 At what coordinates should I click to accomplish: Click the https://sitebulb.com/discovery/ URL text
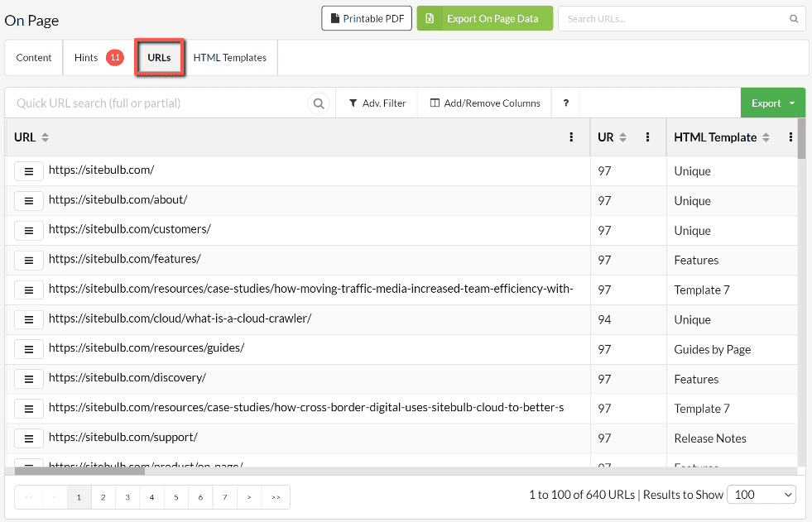[127, 378]
